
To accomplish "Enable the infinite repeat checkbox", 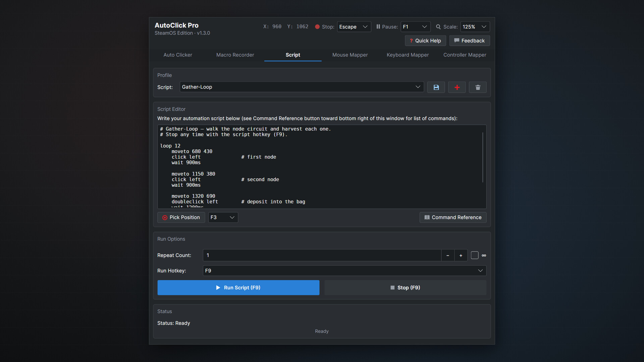I will 475,255.
